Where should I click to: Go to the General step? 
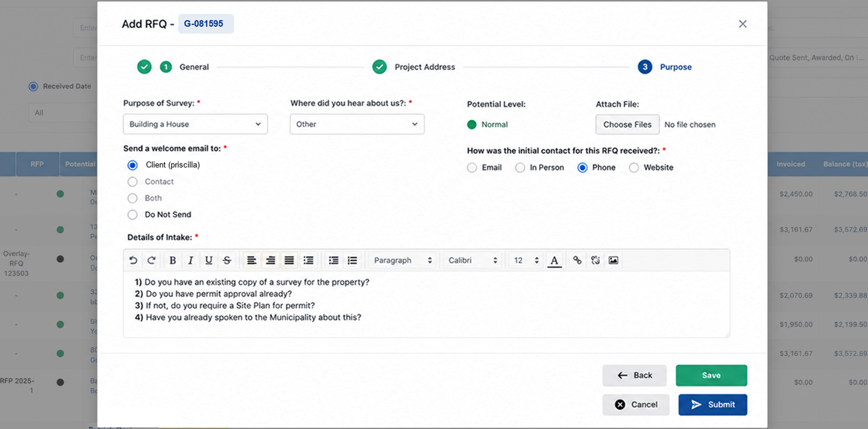tap(194, 67)
